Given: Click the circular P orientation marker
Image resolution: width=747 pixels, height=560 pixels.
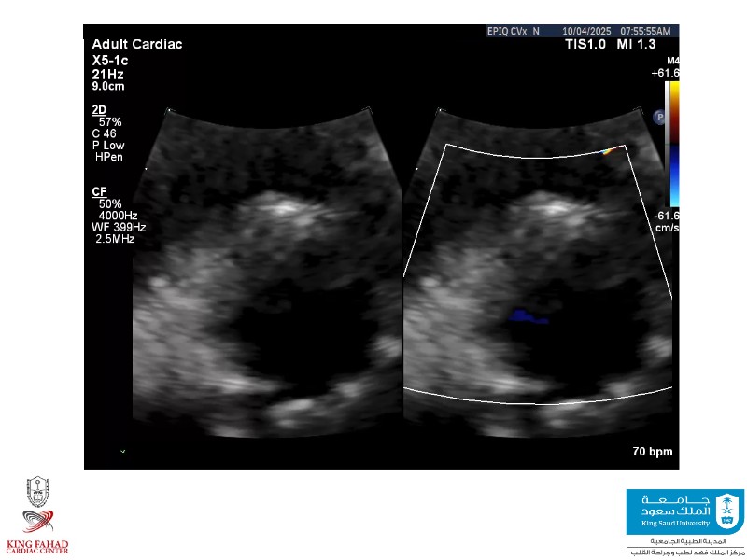Looking at the screenshot, I should (x=659, y=118).
